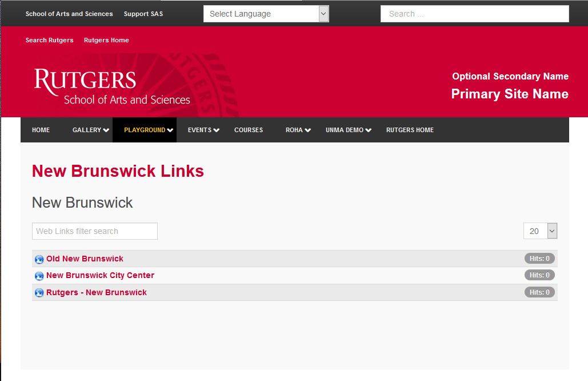The height and width of the screenshot is (381, 588).
Task: Click the top Search field
Action: click(475, 14)
